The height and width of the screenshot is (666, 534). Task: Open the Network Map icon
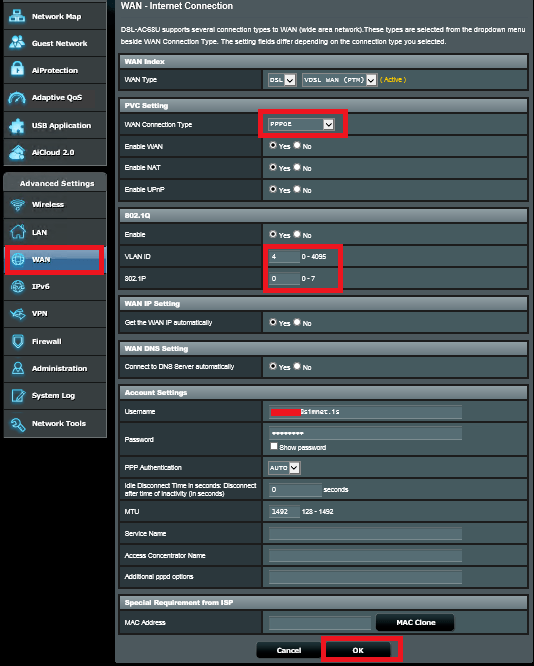click(17, 16)
